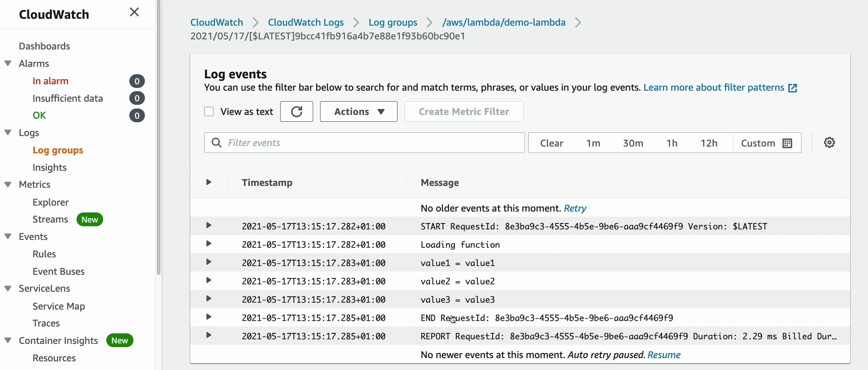The width and height of the screenshot is (868, 370).
Task: Open Event Buses
Action: [x=59, y=272]
